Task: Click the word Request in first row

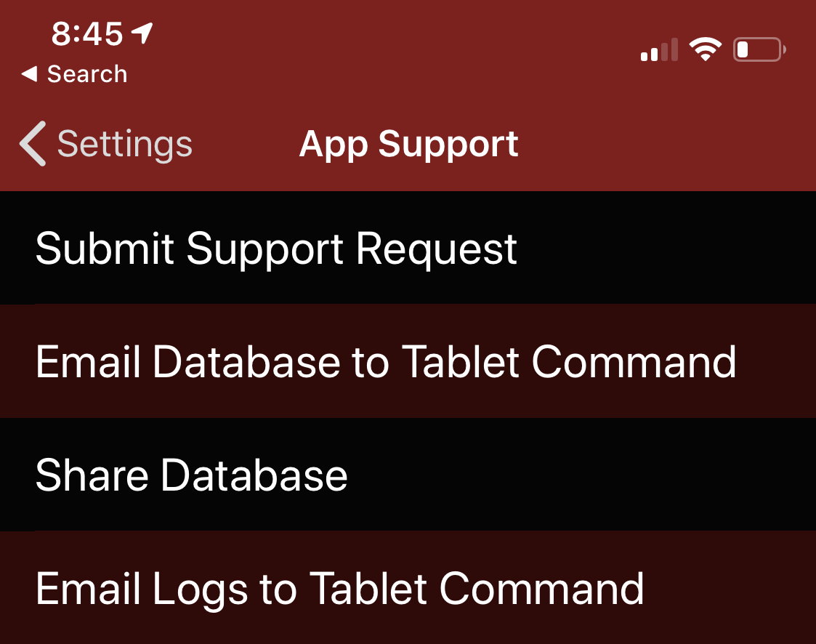Action: [437, 249]
